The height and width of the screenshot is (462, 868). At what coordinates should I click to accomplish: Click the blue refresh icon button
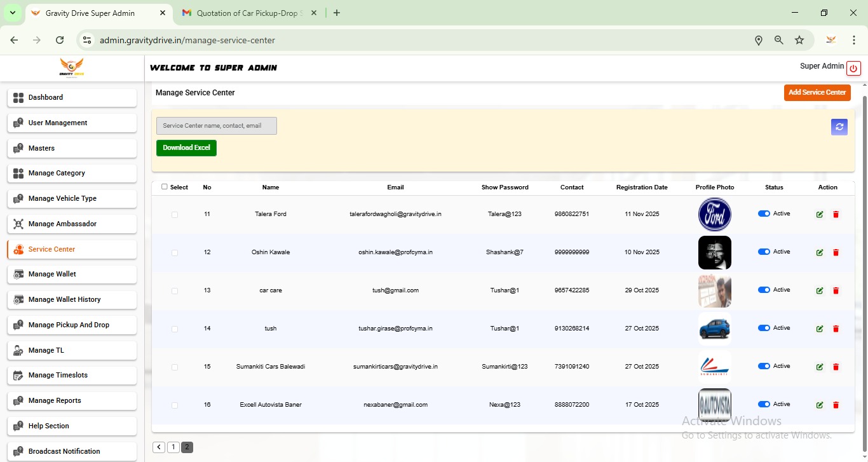click(839, 127)
